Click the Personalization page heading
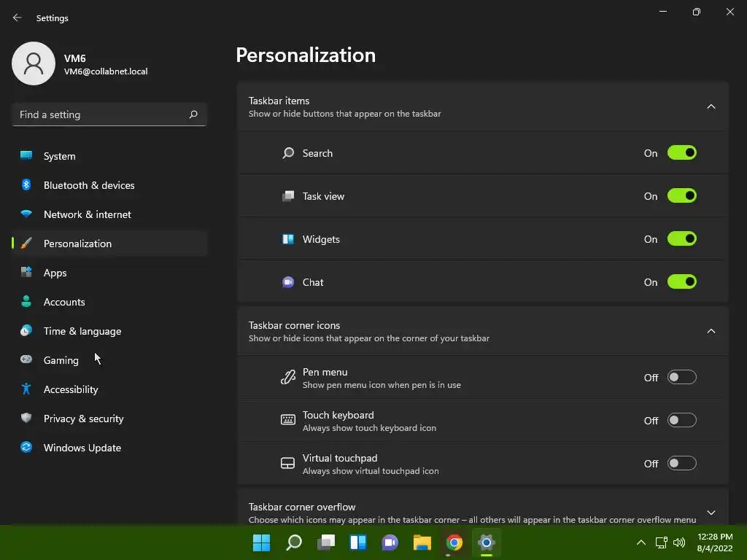This screenshot has height=560, width=747. 306,55
